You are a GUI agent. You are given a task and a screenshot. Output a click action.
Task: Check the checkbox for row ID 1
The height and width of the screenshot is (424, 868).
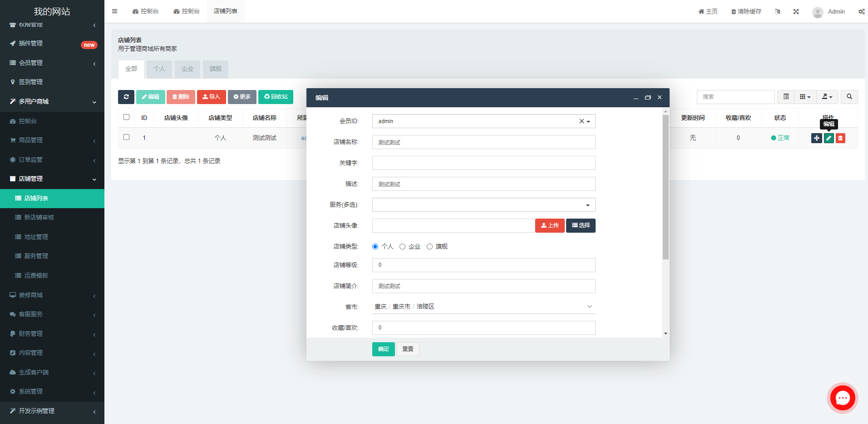(x=127, y=137)
